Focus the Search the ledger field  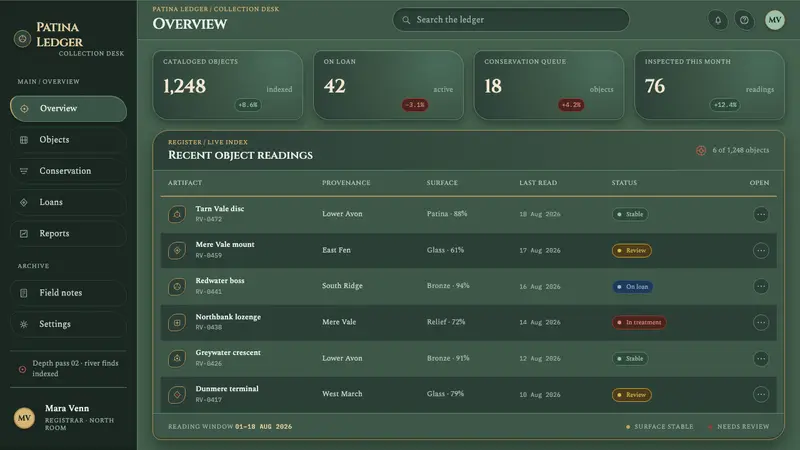[511, 20]
